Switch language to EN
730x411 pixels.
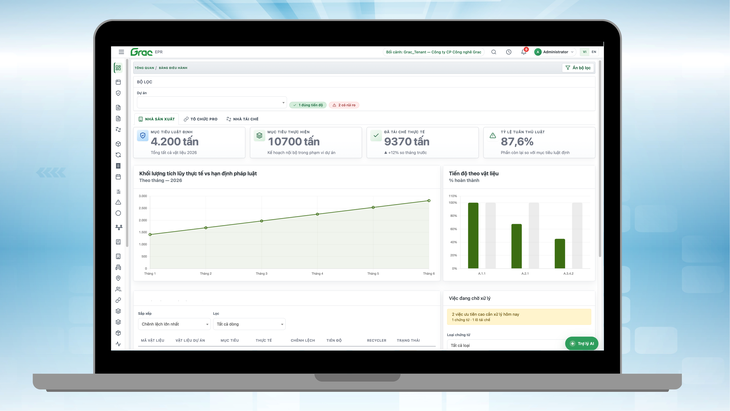click(594, 52)
